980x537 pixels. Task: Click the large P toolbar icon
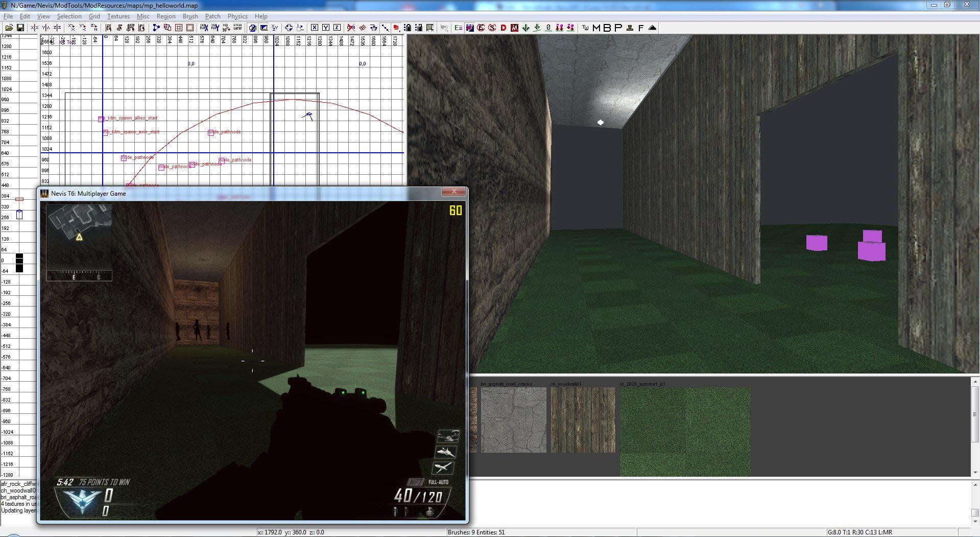618,28
